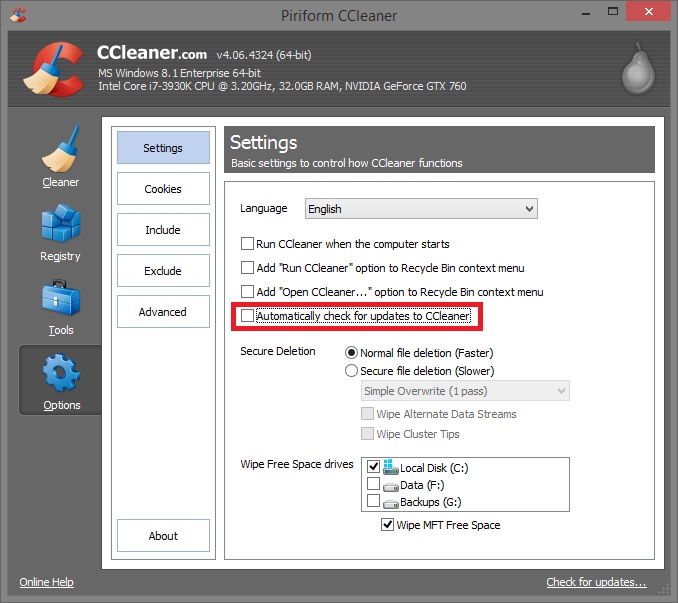Image resolution: width=678 pixels, height=603 pixels.
Task: Switch to the Advanced tab
Action: (x=163, y=312)
